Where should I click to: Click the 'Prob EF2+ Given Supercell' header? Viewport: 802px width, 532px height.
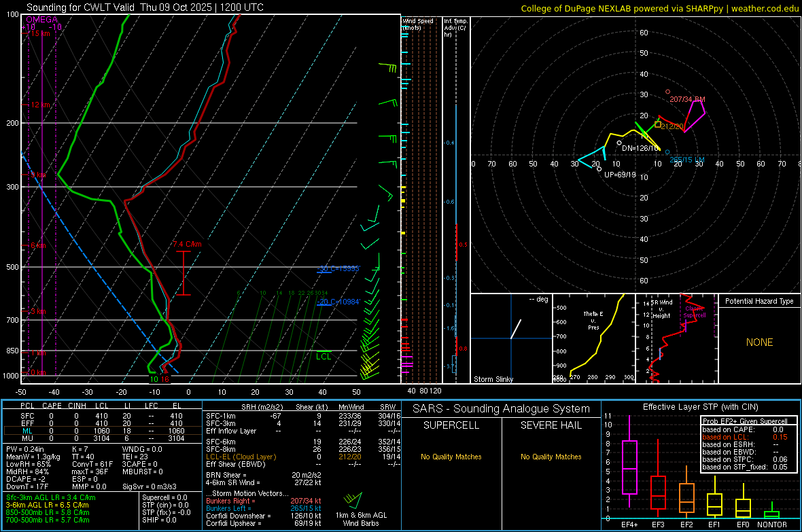click(745, 421)
